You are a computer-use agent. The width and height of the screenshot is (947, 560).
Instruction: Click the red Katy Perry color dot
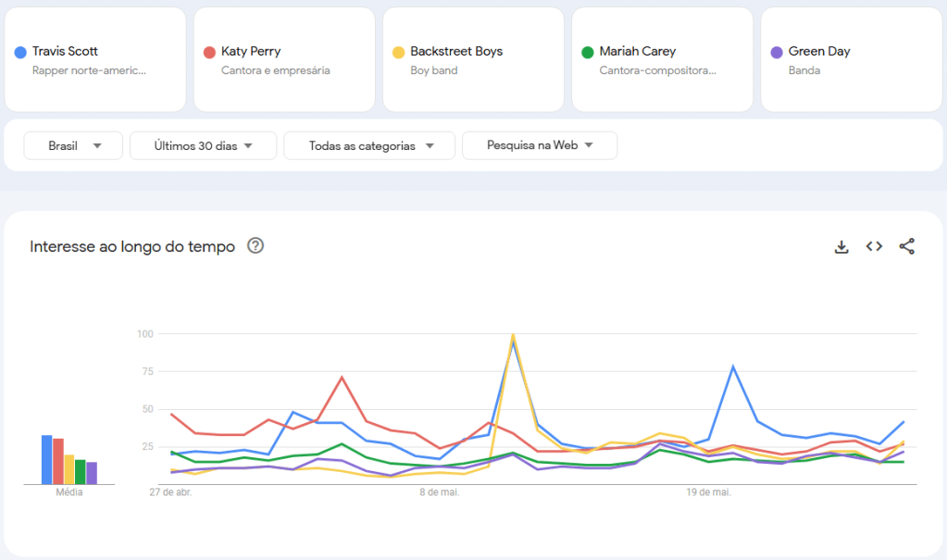click(x=209, y=53)
